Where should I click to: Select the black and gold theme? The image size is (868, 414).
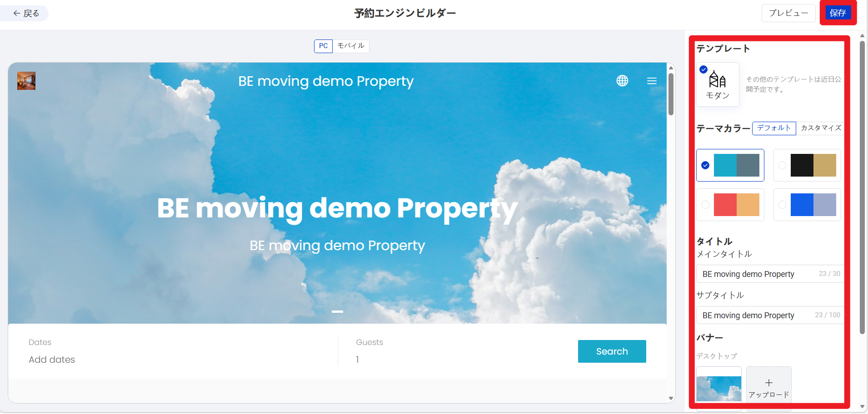[x=808, y=165]
